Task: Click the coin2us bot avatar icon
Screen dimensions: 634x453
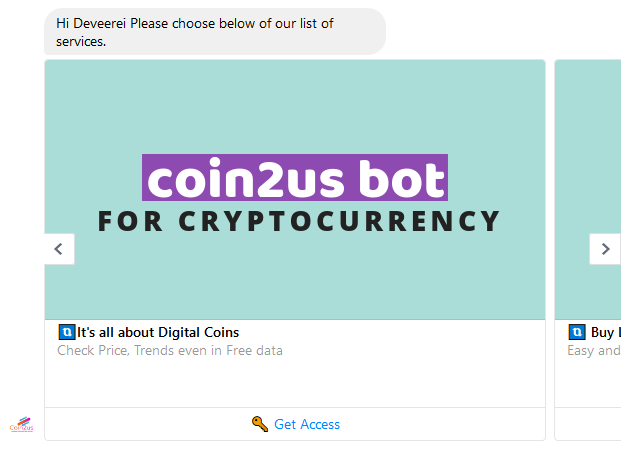Action: point(21,424)
